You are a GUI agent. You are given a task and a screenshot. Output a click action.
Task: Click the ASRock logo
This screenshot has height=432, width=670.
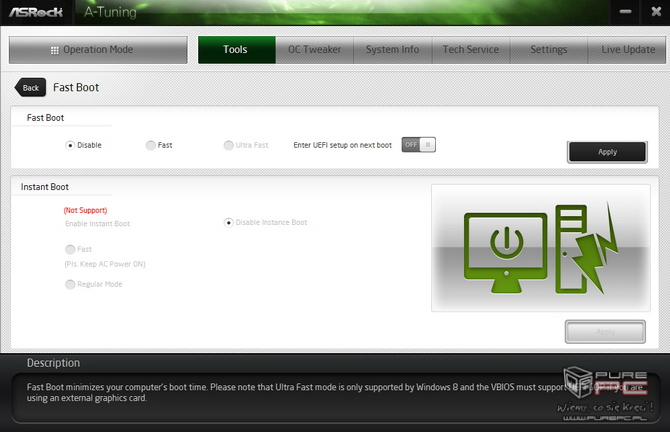coord(36,12)
